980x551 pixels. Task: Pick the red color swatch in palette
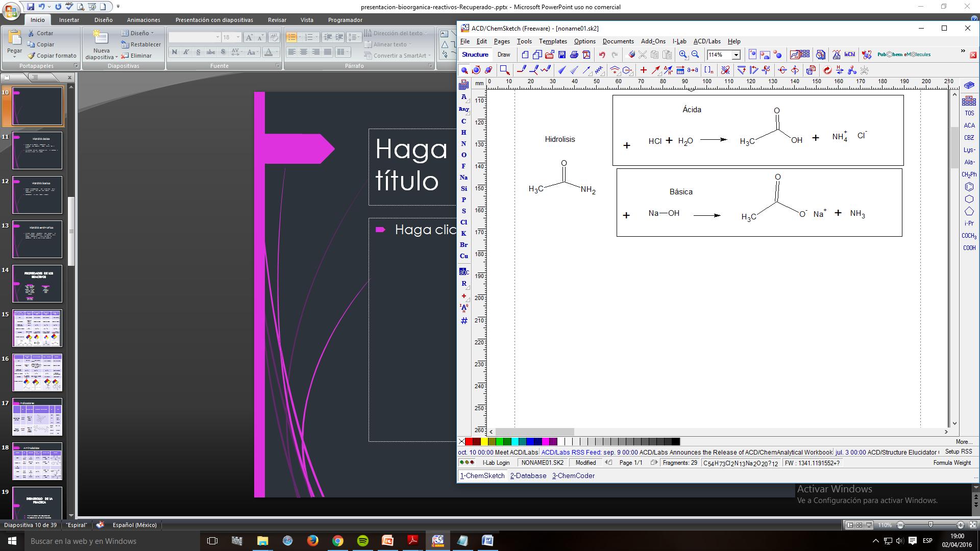469,442
